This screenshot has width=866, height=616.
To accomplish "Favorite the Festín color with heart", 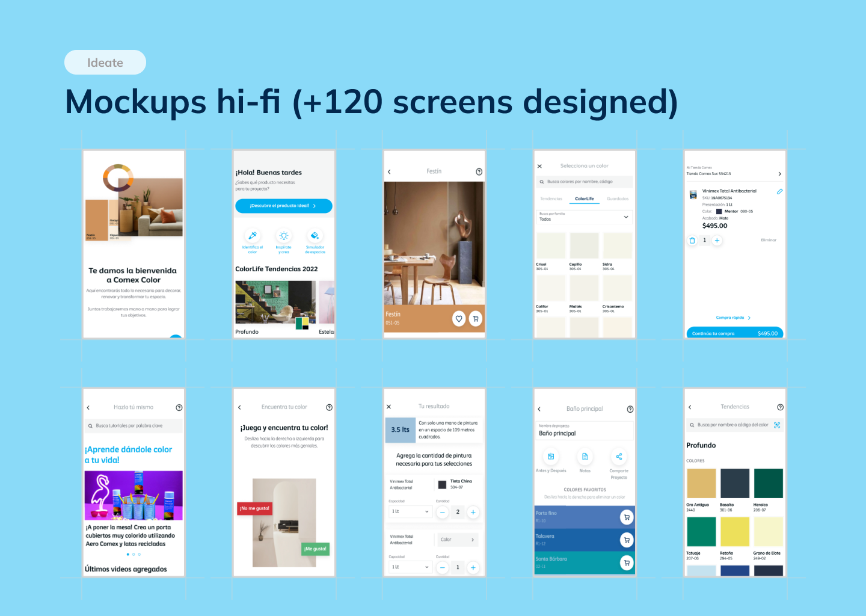I will click(x=459, y=319).
